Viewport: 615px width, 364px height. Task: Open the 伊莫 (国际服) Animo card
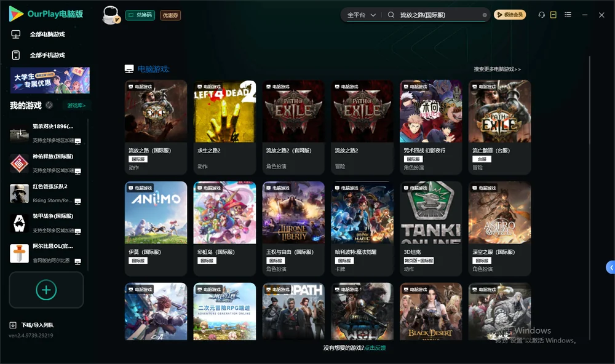pos(156,228)
